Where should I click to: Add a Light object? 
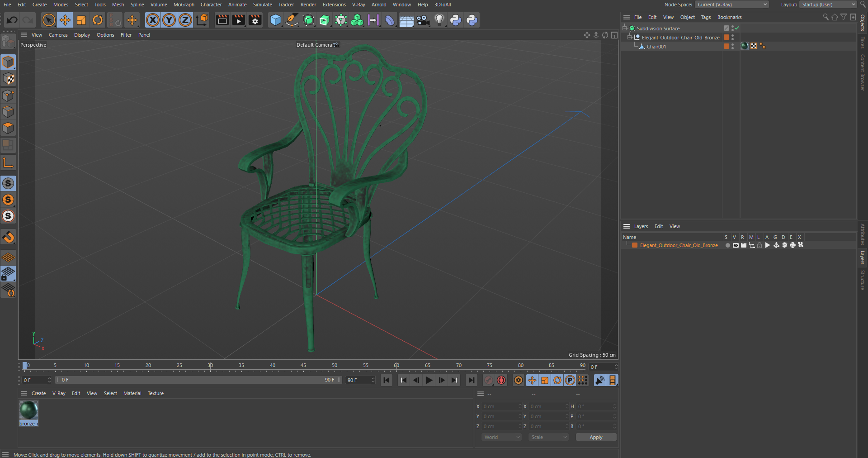pos(439,20)
